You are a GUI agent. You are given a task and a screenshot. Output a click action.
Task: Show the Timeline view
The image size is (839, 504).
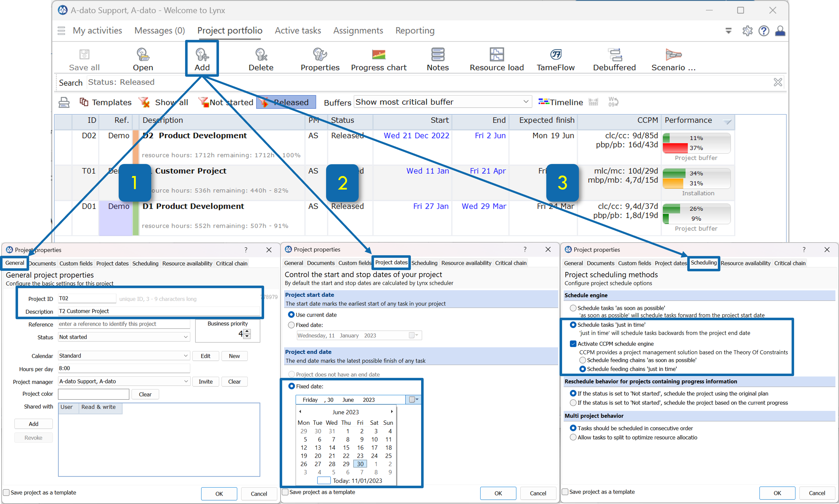pos(561,102)
